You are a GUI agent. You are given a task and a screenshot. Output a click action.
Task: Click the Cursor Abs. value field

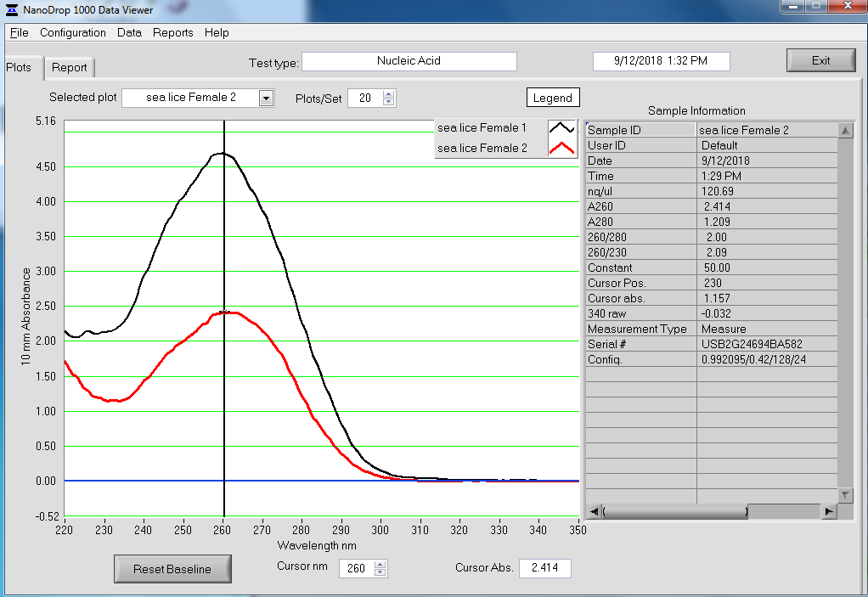[x=544, y=568]
